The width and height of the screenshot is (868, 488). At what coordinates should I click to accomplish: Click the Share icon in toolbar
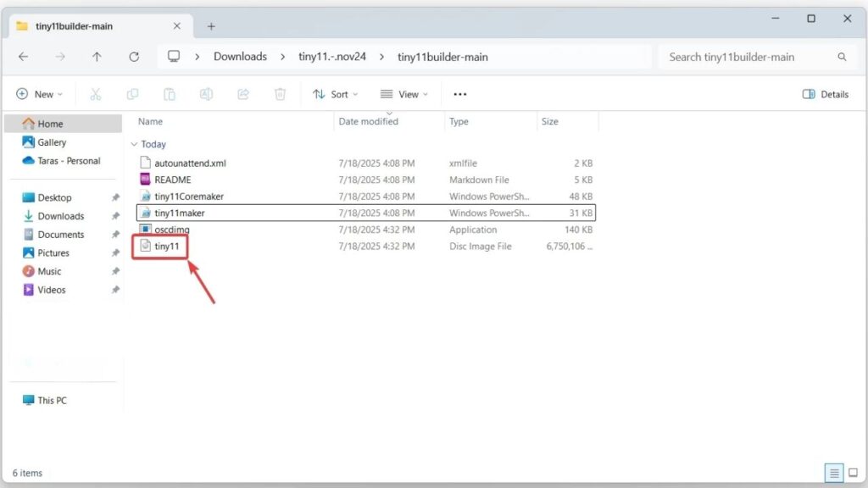243,94
